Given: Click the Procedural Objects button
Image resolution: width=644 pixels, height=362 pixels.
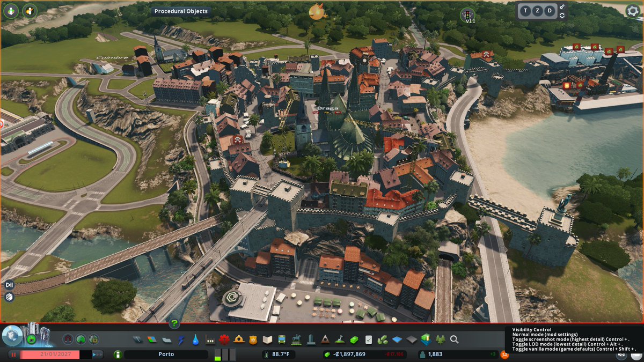Looking at the screenshot, I should pyautogui.click(x=181, y=11).
